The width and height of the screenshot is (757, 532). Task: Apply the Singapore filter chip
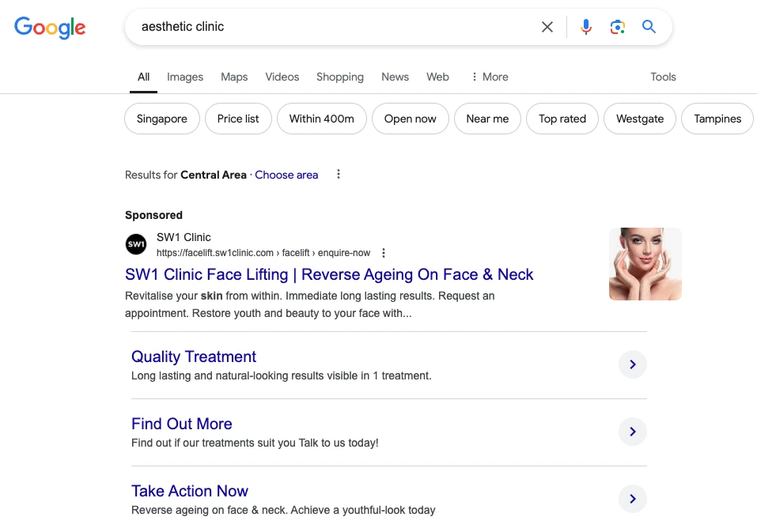161,119
